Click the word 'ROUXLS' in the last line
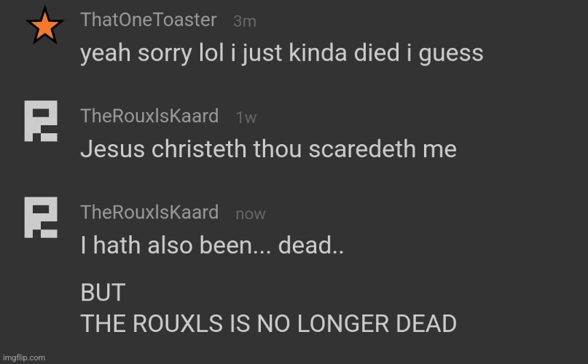 [x=178, y=323]
